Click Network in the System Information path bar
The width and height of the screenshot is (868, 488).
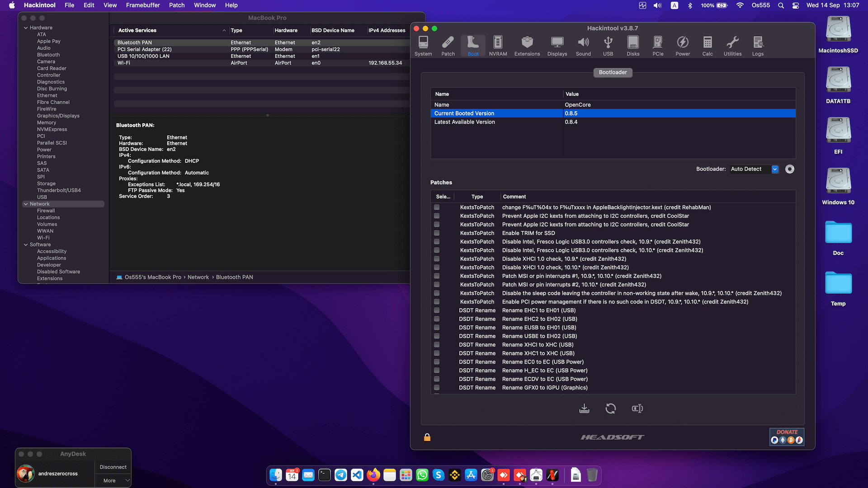198,277
